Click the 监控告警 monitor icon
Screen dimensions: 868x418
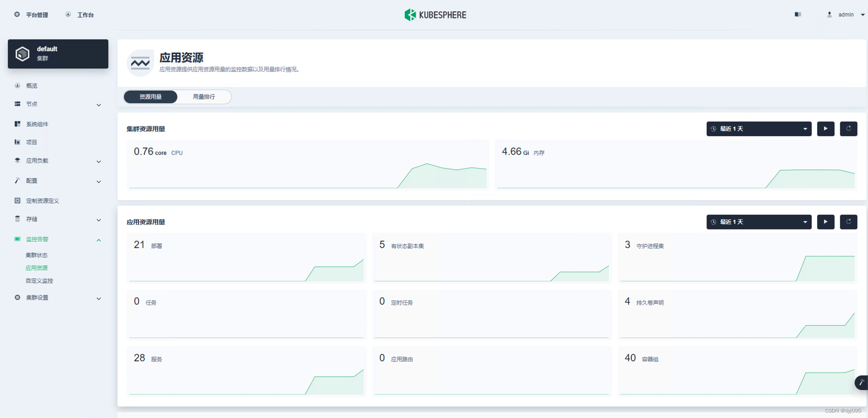pyautogui.click(x=17, y=239)
